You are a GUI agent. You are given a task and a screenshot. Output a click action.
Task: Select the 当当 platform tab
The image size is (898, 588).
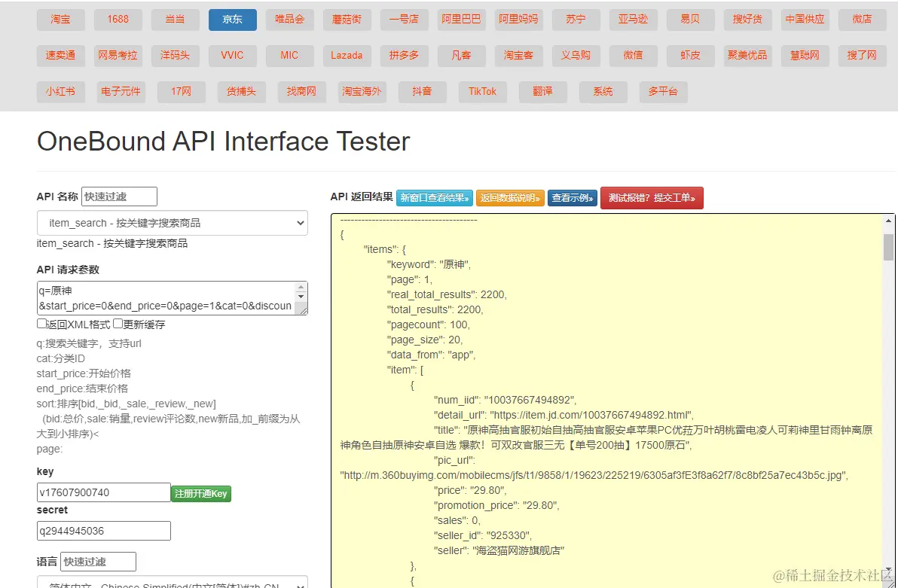[176, 20]
